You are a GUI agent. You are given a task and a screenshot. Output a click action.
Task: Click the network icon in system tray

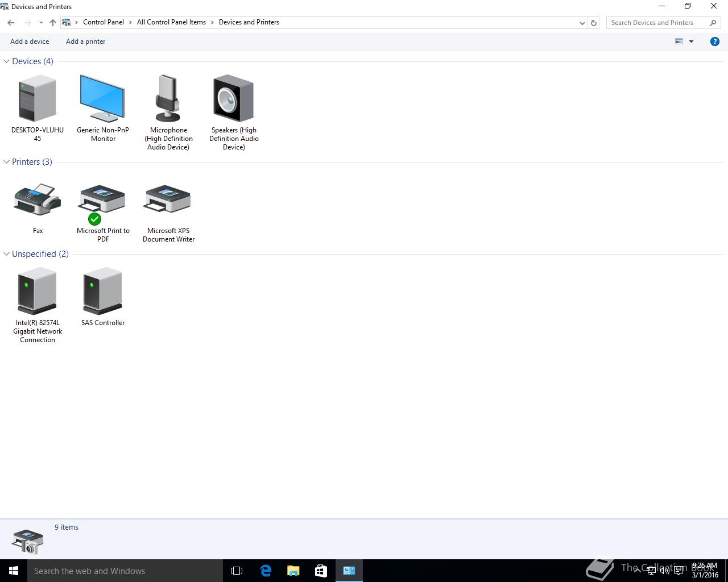coord(651,571)
